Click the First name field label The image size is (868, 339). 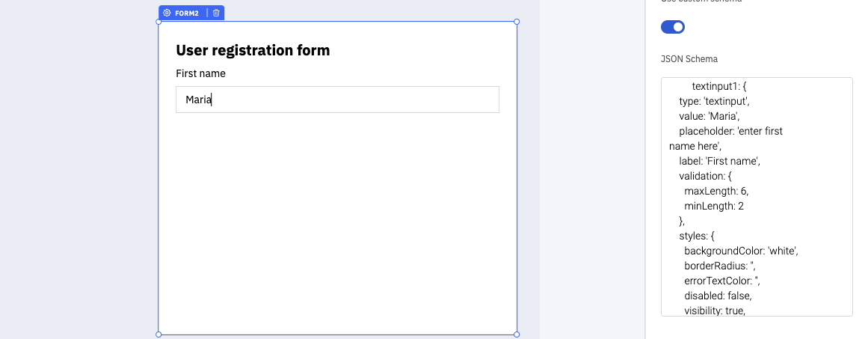200,73
